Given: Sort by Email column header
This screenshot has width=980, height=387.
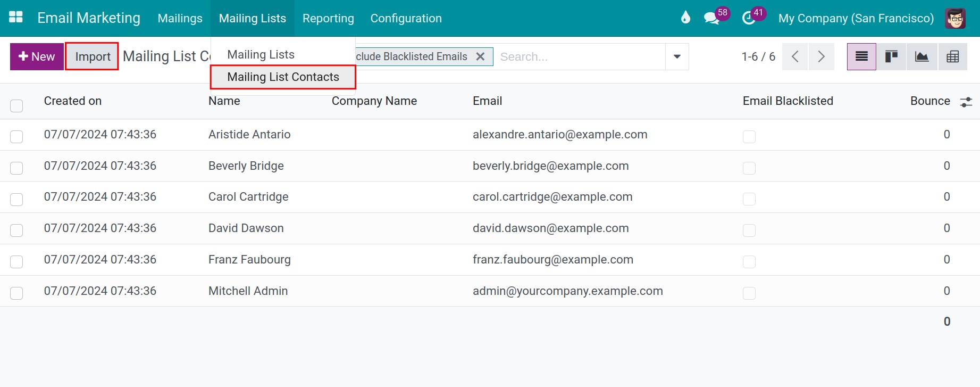Looking at the screenshot, I should coord(488,101).
